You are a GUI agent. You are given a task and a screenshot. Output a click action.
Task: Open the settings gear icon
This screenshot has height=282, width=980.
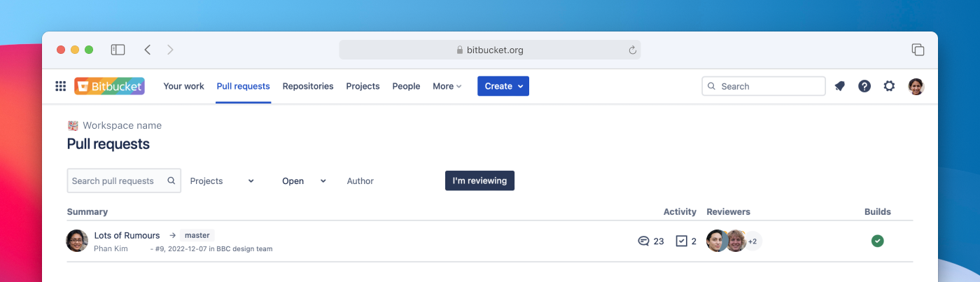pos(889,86)
